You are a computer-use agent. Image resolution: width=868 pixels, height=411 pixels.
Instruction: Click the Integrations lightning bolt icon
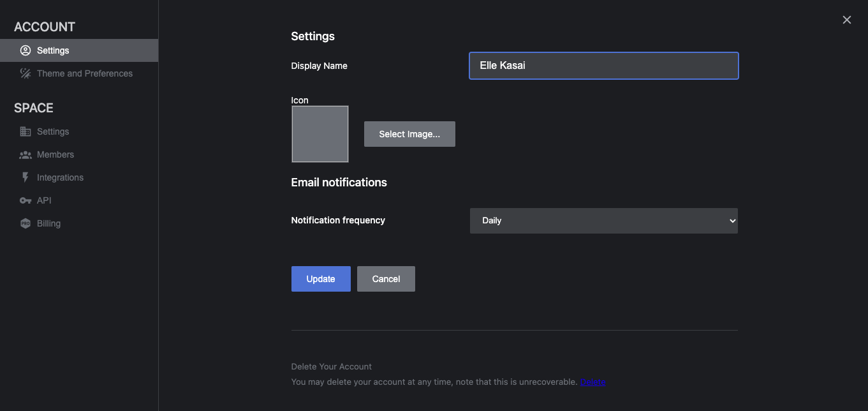coord(26,177)
